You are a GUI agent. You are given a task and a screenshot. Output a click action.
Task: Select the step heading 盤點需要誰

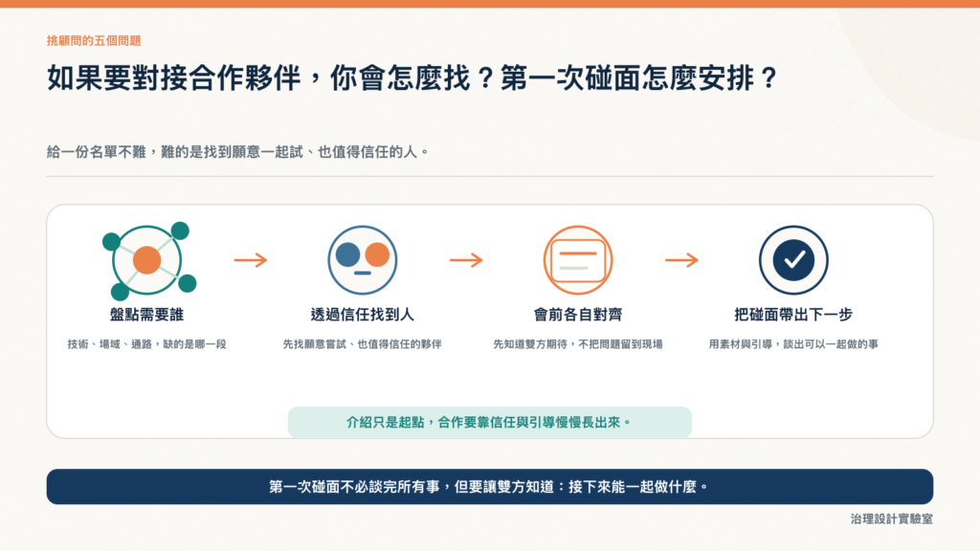click(x=146, y=314)
